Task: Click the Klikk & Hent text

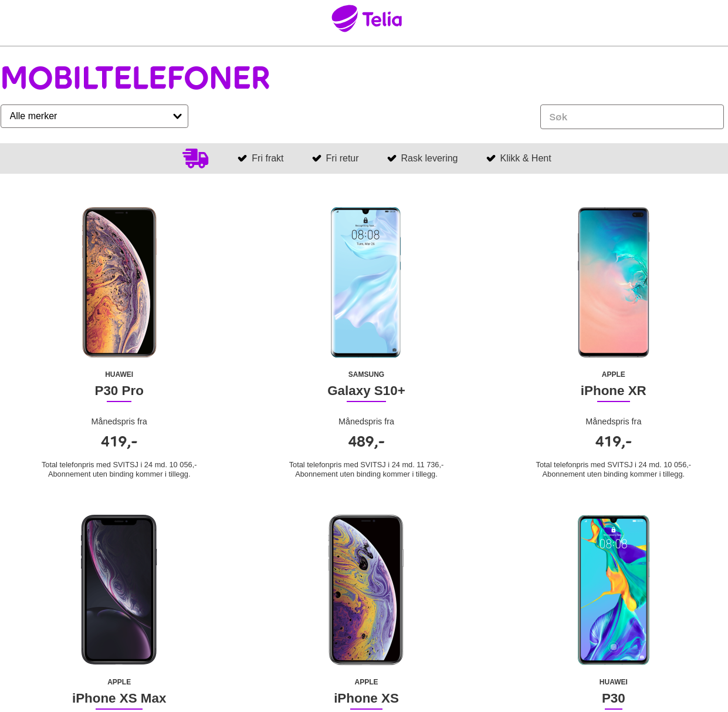Action: pyautogui.click(x=526, y=158)
